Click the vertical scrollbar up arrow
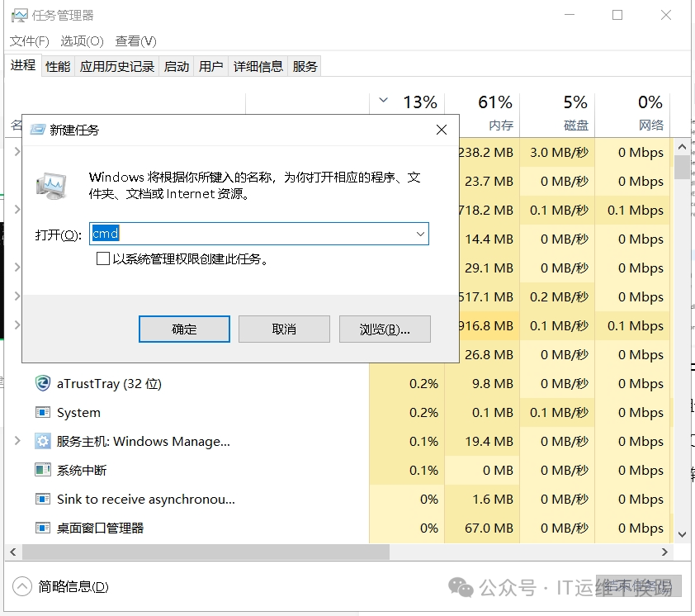This screenshot has width=695, height=616. (x=682, y=147)
